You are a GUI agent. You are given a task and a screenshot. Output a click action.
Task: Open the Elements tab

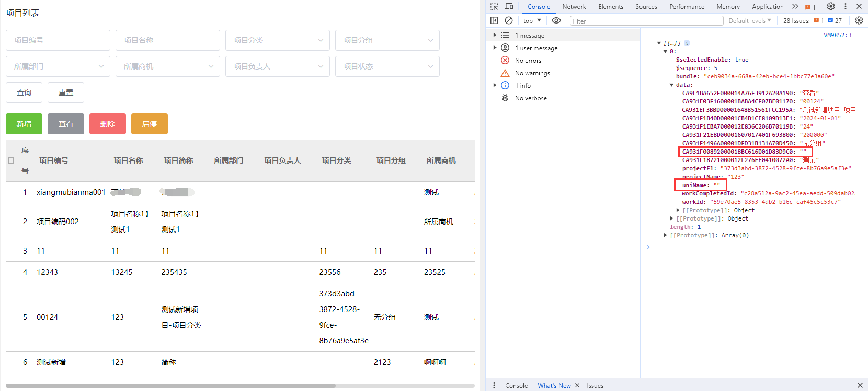point(610,7)
